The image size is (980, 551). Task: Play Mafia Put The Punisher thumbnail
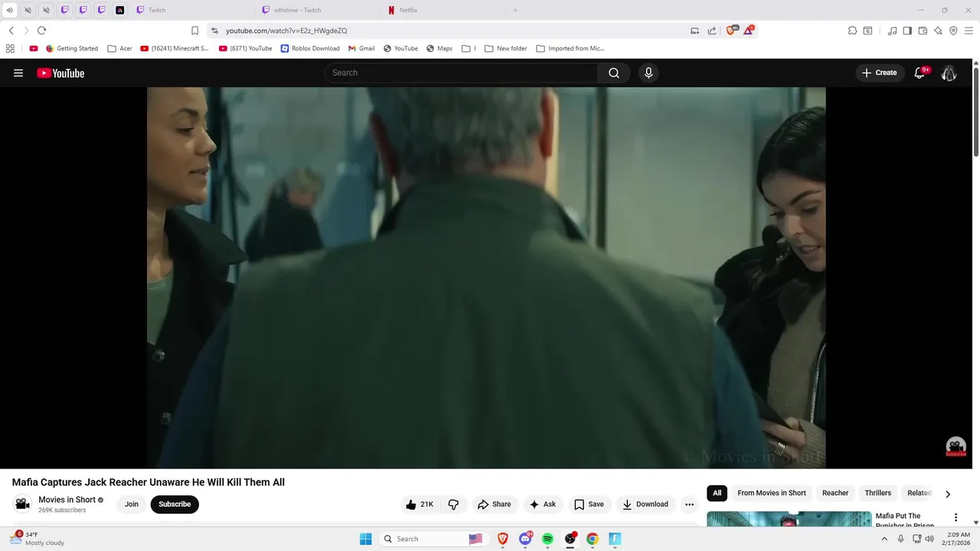[789, 519]
